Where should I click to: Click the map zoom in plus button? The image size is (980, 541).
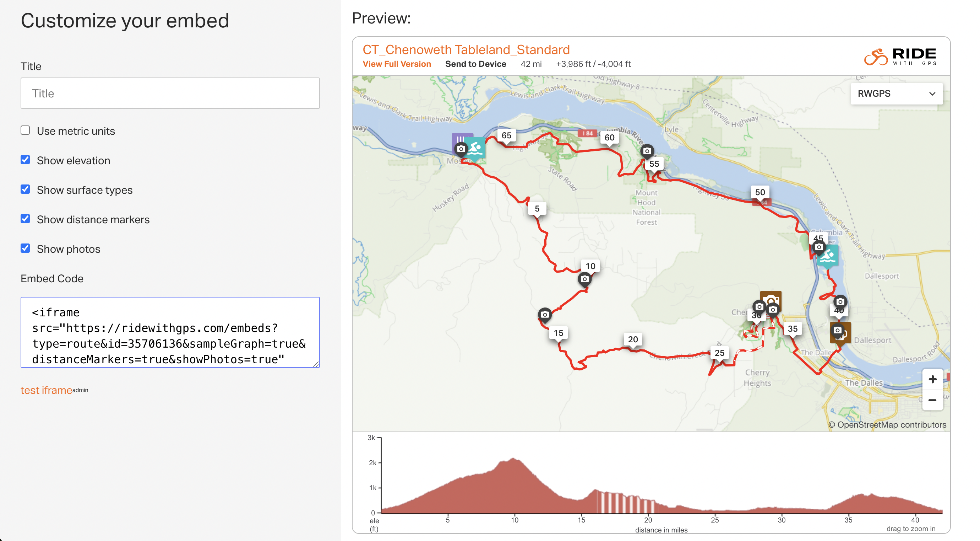pyautogui.click(x=932, y=379)
